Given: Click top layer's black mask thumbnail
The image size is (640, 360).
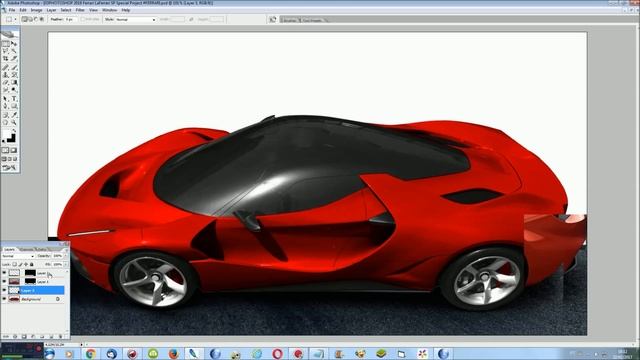Looking at the screenshot, I should click(30, 273).
